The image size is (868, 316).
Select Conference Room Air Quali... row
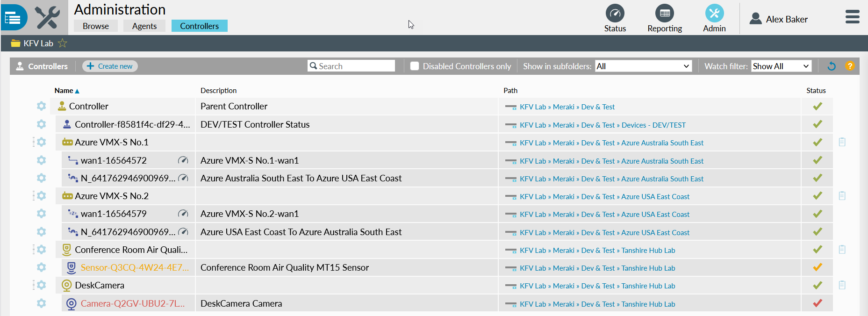(x=131, y=250)
